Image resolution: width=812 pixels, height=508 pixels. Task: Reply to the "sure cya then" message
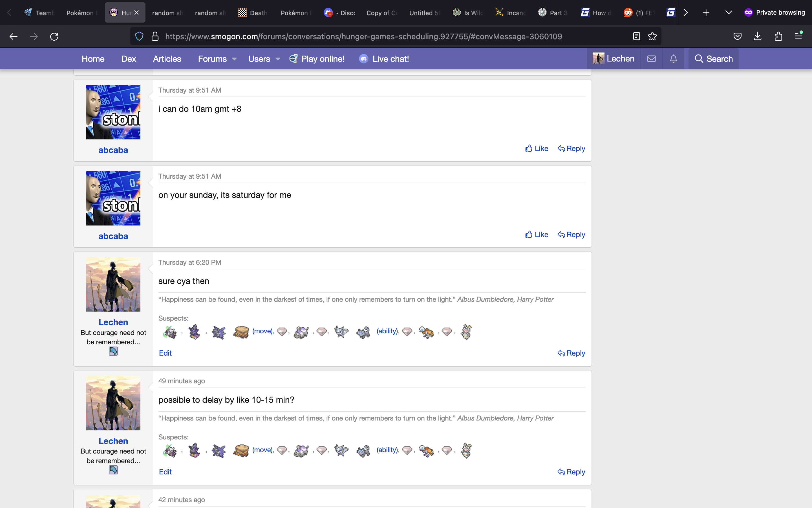point(571,353)
